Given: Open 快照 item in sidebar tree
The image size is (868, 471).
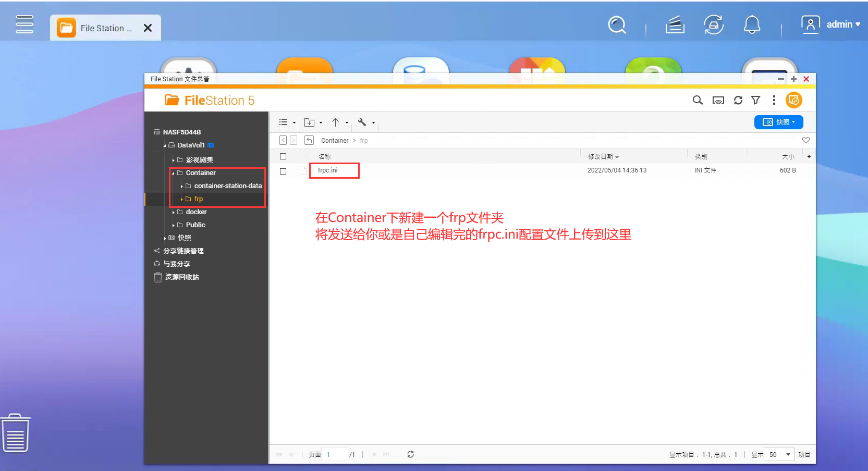Looking at the screenshot, I should point(185,238).
